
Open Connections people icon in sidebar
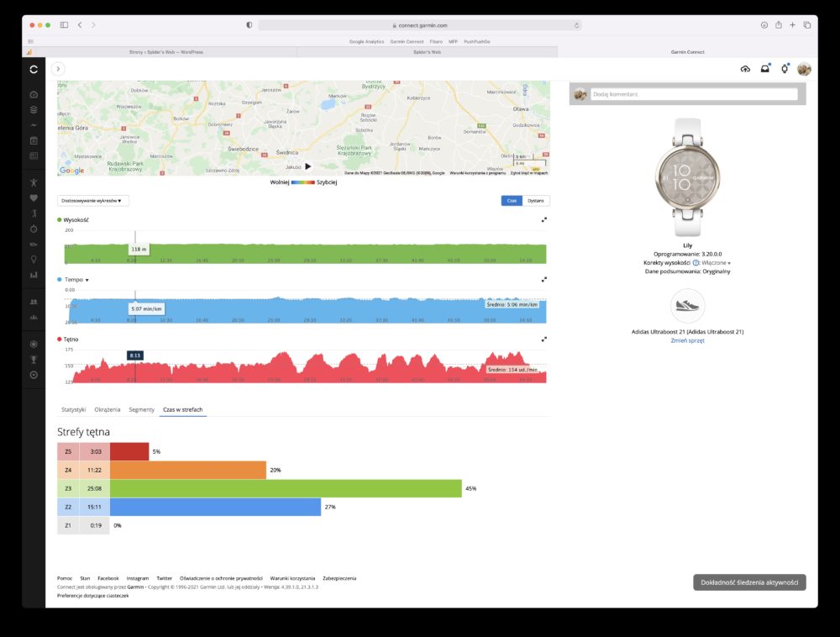[34, 302]
